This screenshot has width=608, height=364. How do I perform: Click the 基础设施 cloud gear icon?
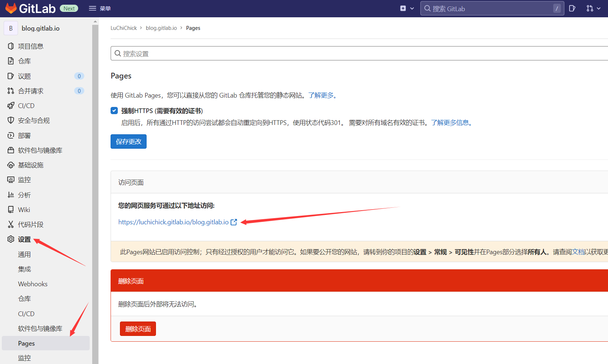coord(11,165)
